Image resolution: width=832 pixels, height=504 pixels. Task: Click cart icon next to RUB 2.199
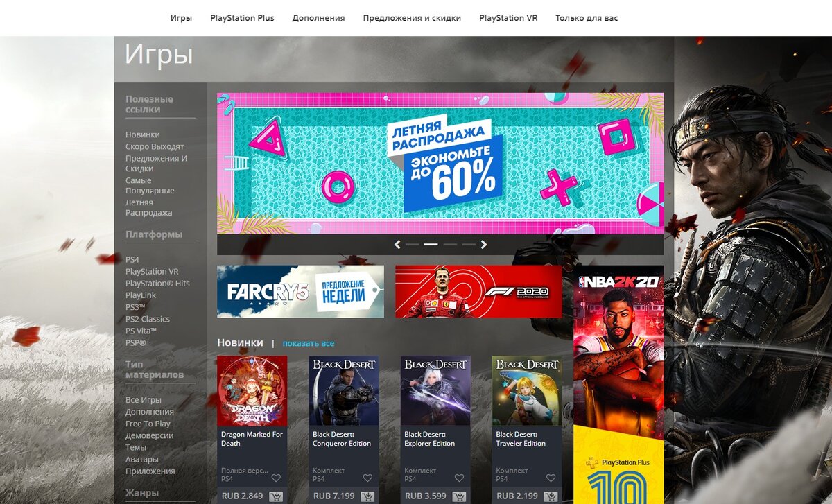tap(551, 496)
